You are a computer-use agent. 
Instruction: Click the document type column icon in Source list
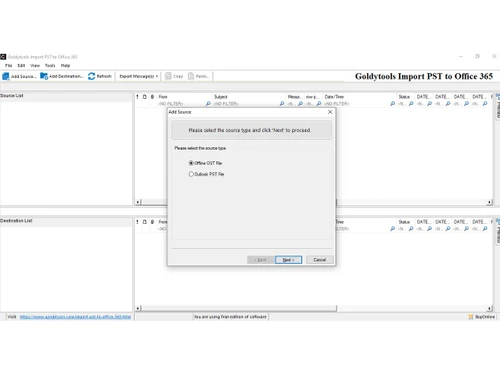click(145, 97)
